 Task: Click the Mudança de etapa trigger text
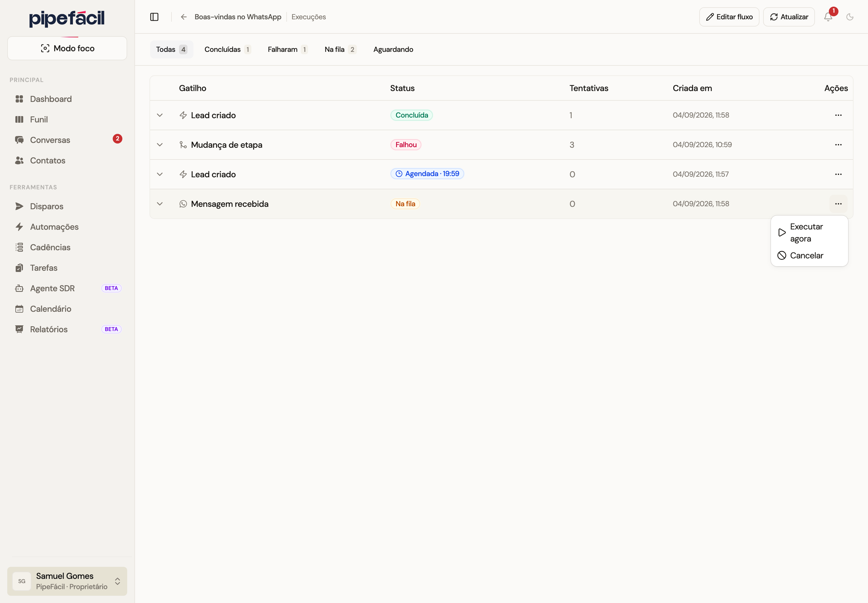coord(226,145)
